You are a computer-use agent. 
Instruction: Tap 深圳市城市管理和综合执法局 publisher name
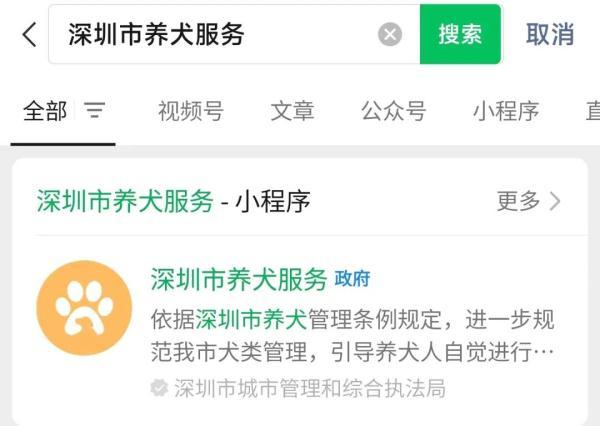click(x=310, y=388)
